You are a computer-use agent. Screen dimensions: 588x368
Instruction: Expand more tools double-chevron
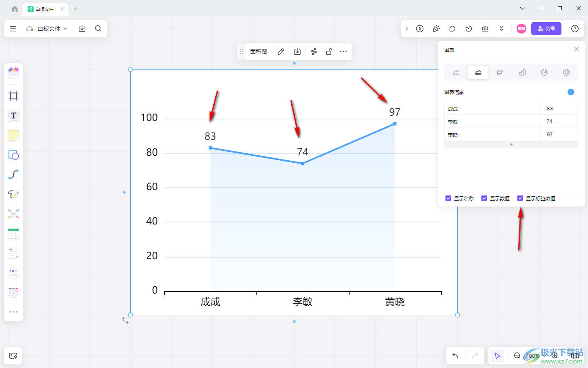pyautogui.click(x=501, y=29)
